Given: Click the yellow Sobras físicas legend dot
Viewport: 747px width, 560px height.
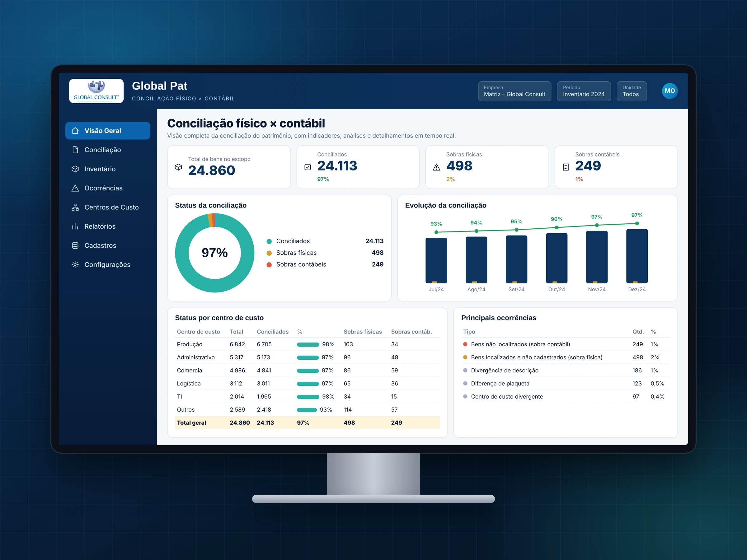Looking at the screenshot, I should pos(269,253).
